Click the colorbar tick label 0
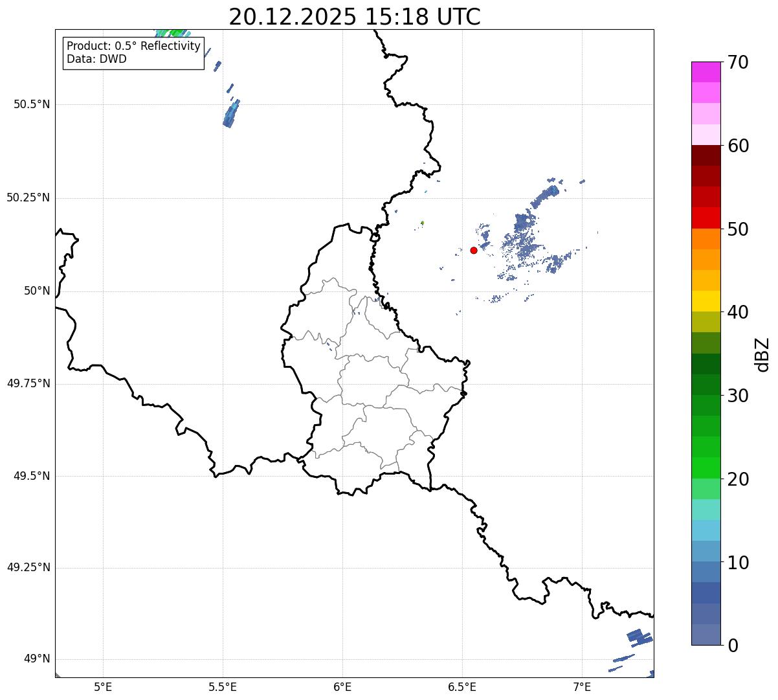The width and height of the screenshot is (778, 700). pos(732,646)
